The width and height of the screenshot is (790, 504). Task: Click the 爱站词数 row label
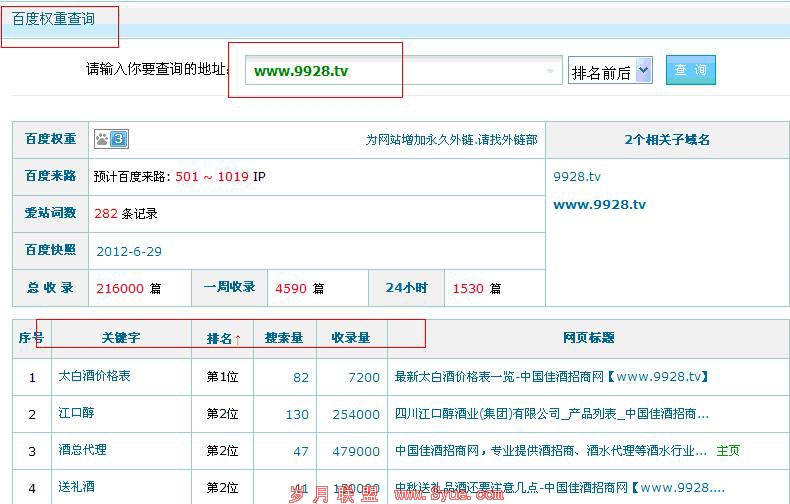click(50, 213)
